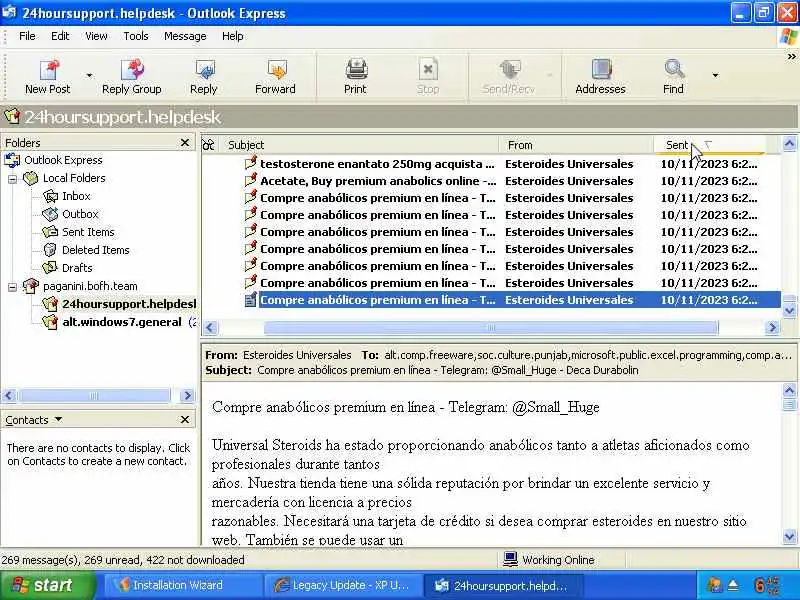Screen dimensions: 800x600
Task: Click the watch/ignore glasses column header
Action: pos(209,145)
